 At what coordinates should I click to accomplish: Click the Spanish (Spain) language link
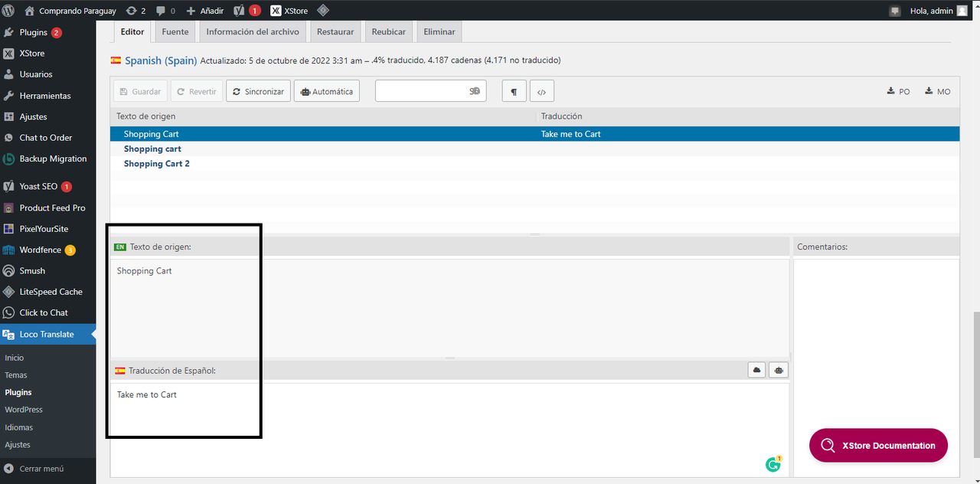(161, 60)
